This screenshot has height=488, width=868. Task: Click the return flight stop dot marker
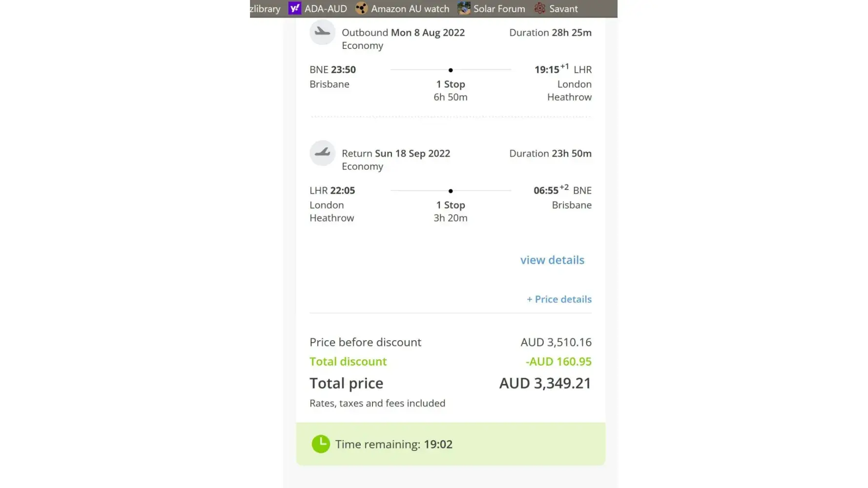tap(450, 191)
